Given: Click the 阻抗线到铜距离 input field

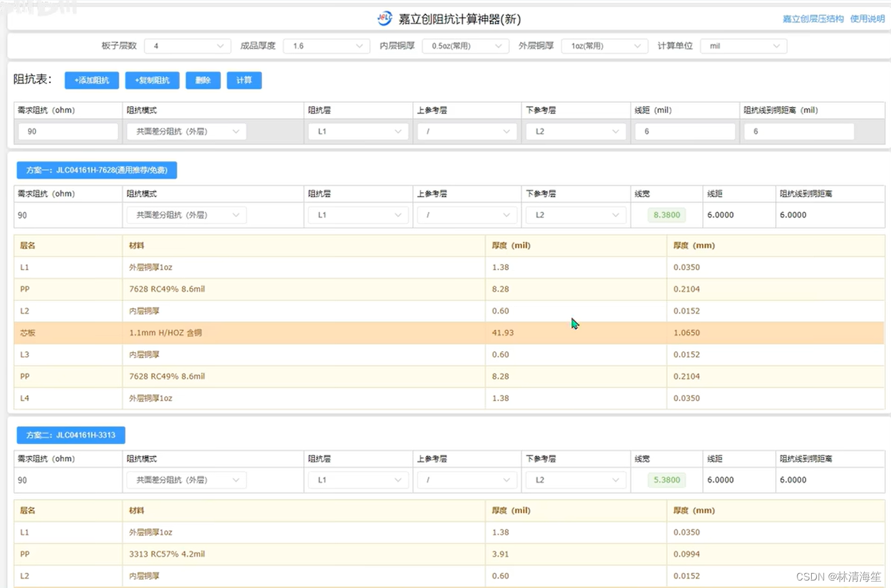Looking at the screenshot, I should tap(799, 132).
